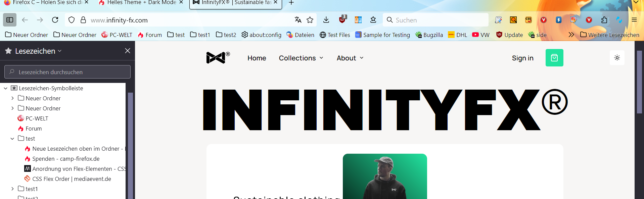Open Bugzilla bookmark
This screenshot has width=644, height=199.
[x=429, y=35]
